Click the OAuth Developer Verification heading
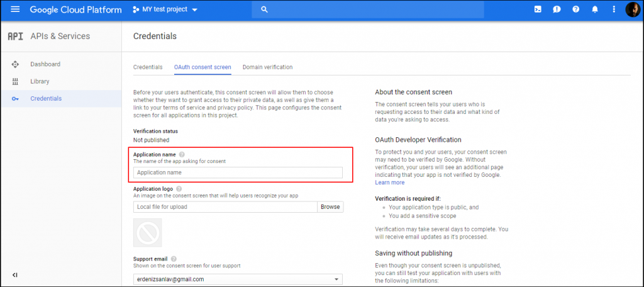Screen dimensions: 644x287 pos(418,140)
